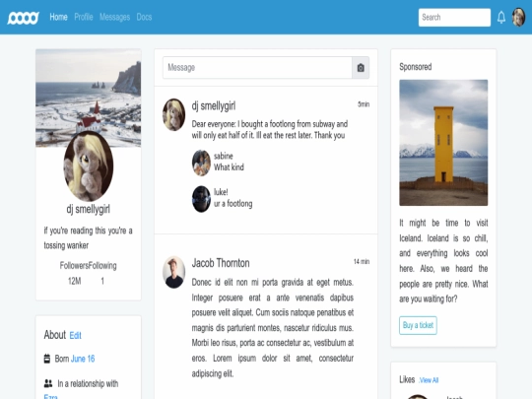Click dj smellygirl's avatar in the post
This screenshot has height=399, width=532.
click(173, 114)
